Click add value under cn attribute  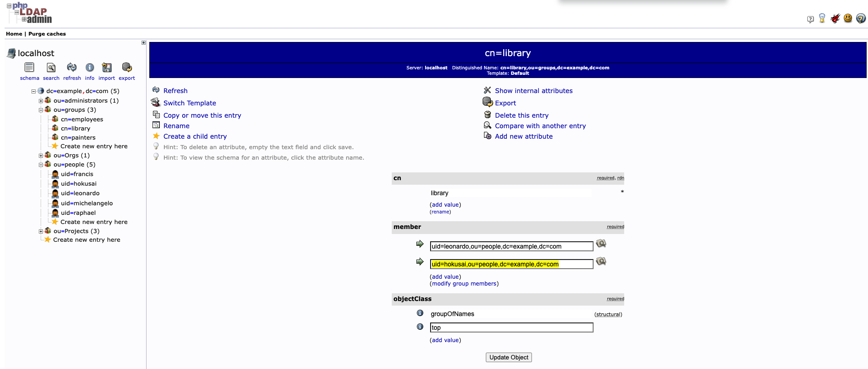(445, 205)
